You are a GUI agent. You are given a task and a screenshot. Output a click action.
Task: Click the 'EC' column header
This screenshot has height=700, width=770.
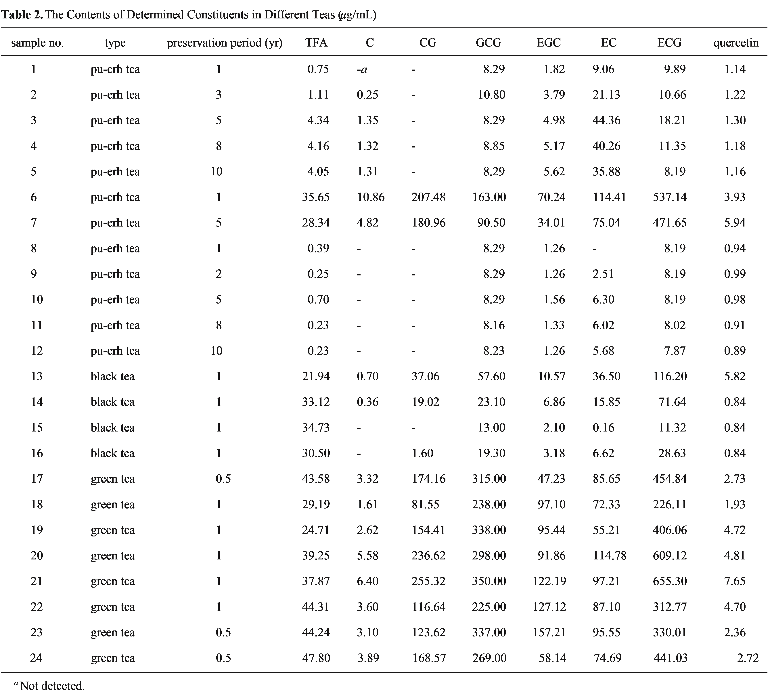(x=609, y=42)
